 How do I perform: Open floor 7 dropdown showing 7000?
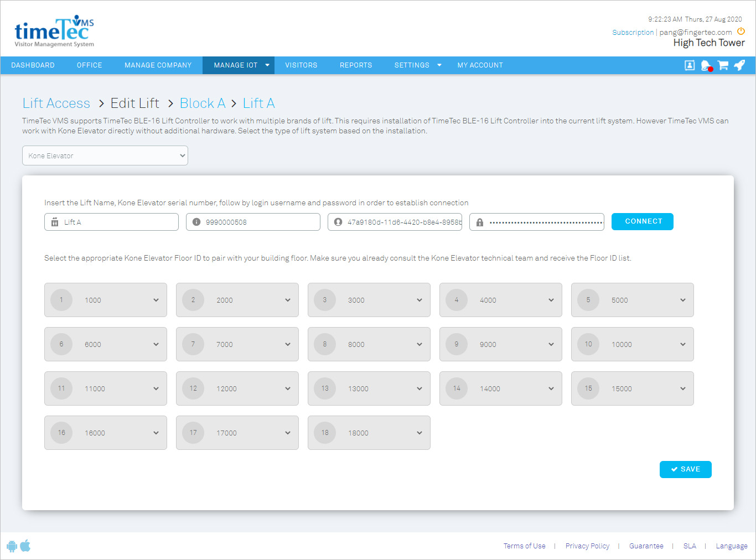point(237,344)
